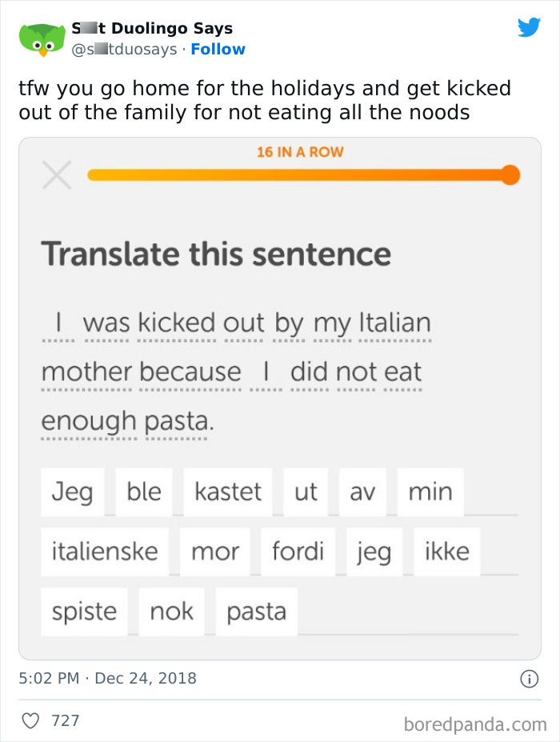Click the @duosays username handle
The image size is (560, 742).
point(122,50)
